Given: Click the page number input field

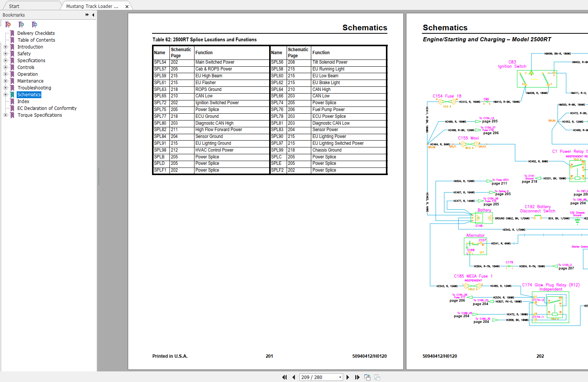Looking at the screenshot, I should click(318, 377).
